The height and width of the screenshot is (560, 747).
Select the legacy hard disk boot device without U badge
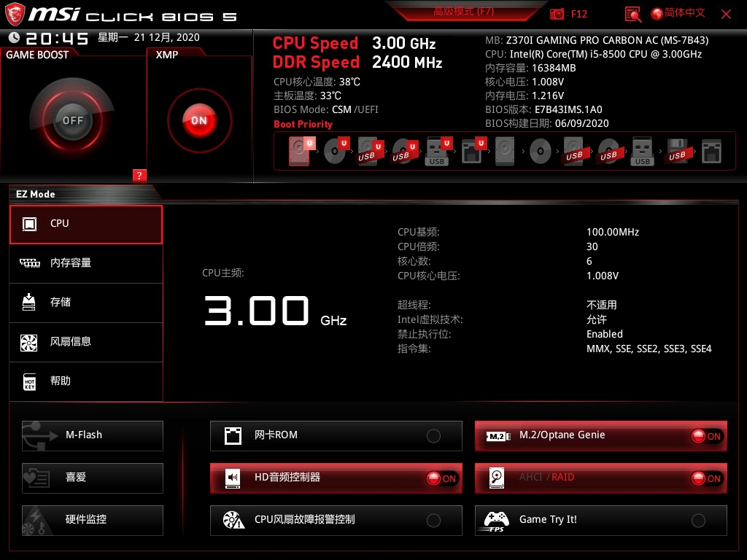[505, 152]
